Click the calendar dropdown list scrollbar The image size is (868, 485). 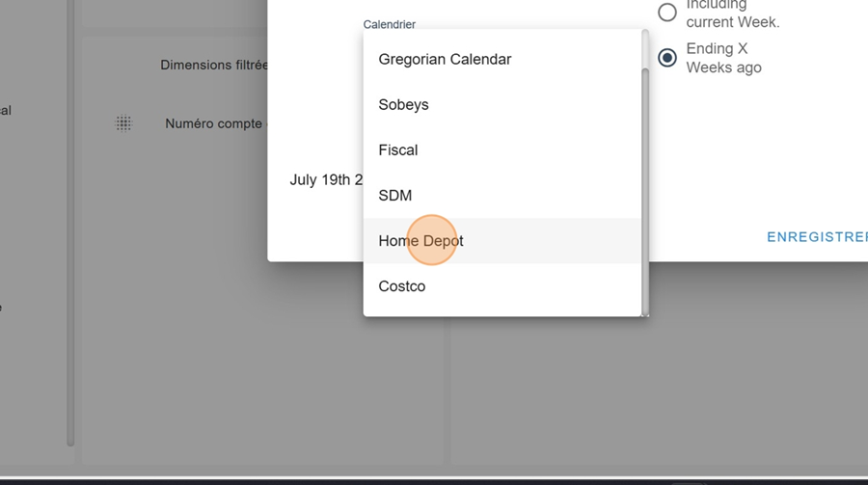[x=645, y=191]
